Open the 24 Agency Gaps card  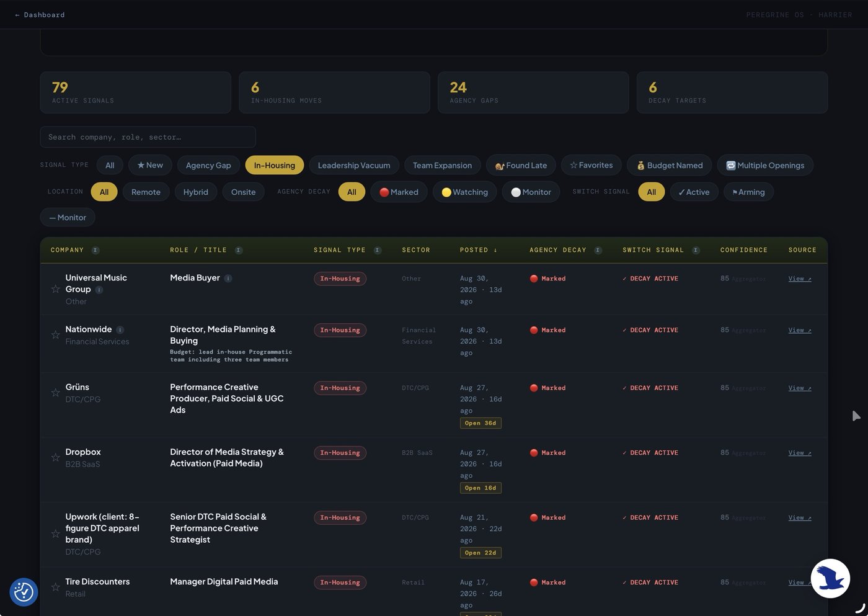tap(533, 92)
